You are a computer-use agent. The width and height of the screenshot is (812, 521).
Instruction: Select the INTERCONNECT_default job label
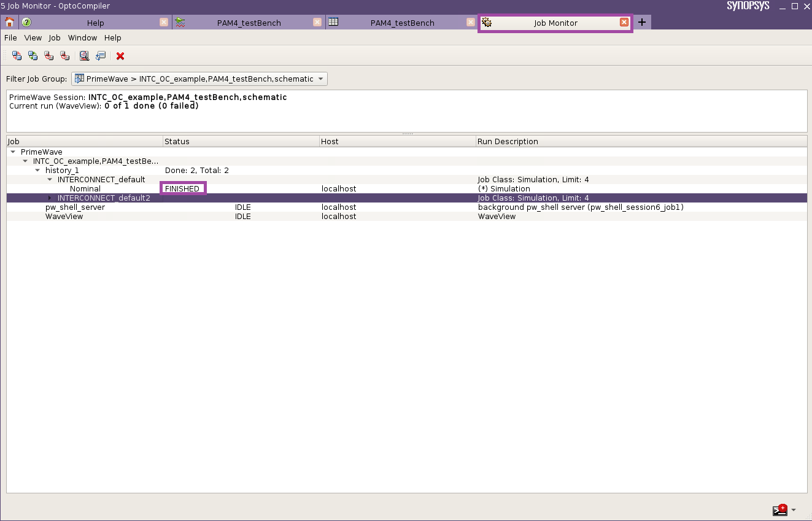[x=101, y=179]
